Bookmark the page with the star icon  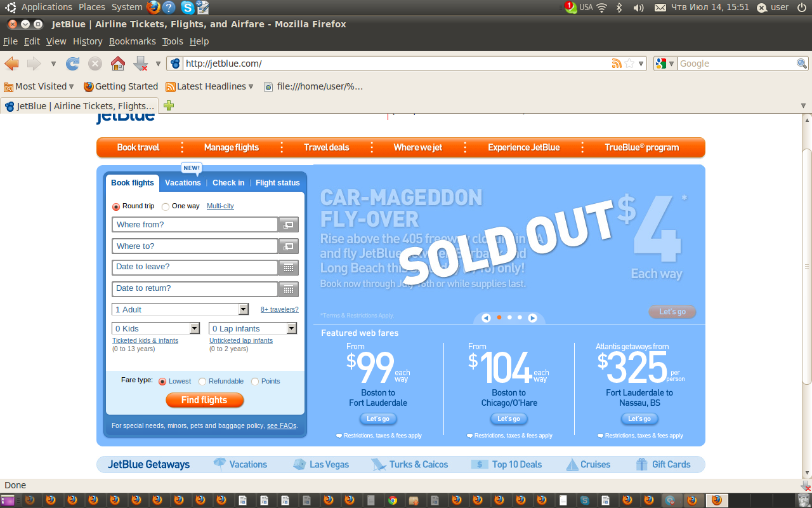pyautogui.click(x=629, y=63)
